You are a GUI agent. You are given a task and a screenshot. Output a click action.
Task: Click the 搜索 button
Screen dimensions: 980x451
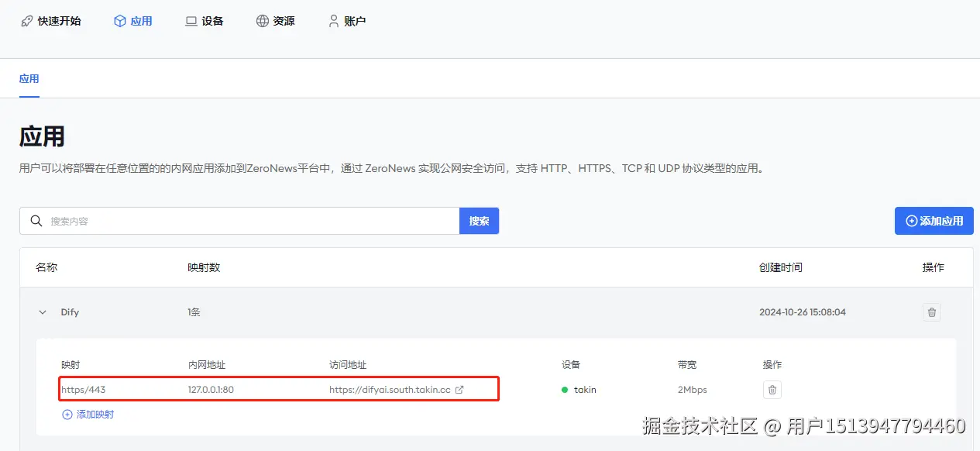(479, 221)
